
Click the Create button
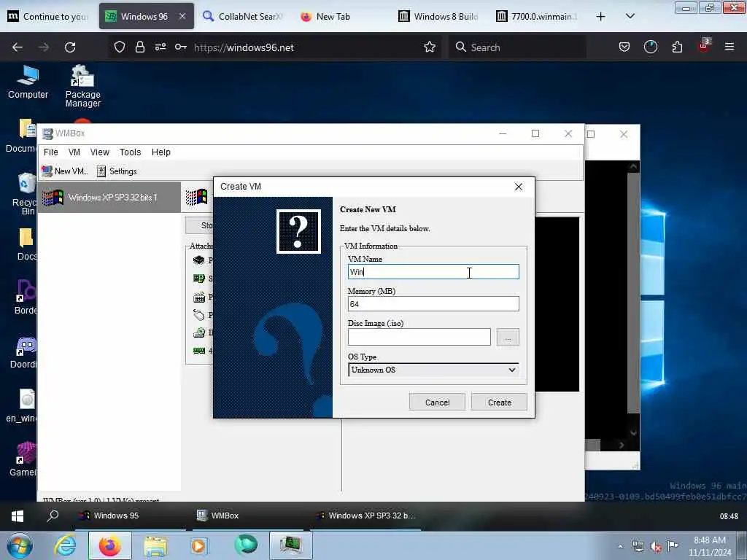pyautogui.click(x=499, y=402)
